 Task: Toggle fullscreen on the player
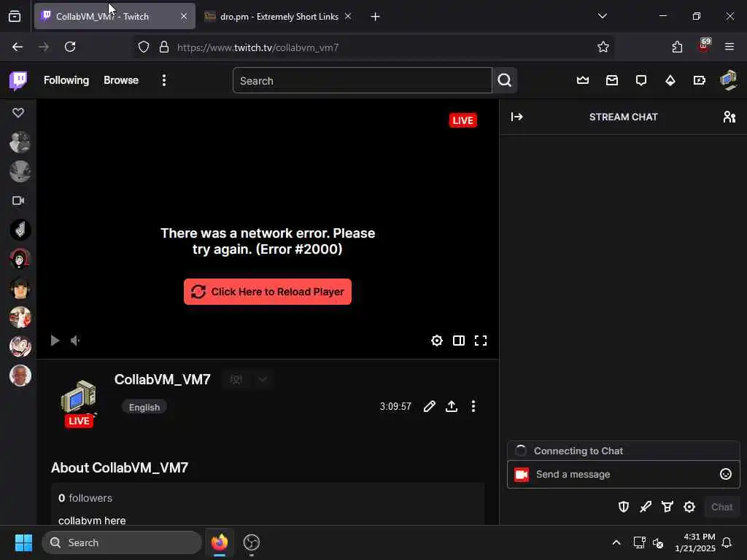click(x=481, y=341)
